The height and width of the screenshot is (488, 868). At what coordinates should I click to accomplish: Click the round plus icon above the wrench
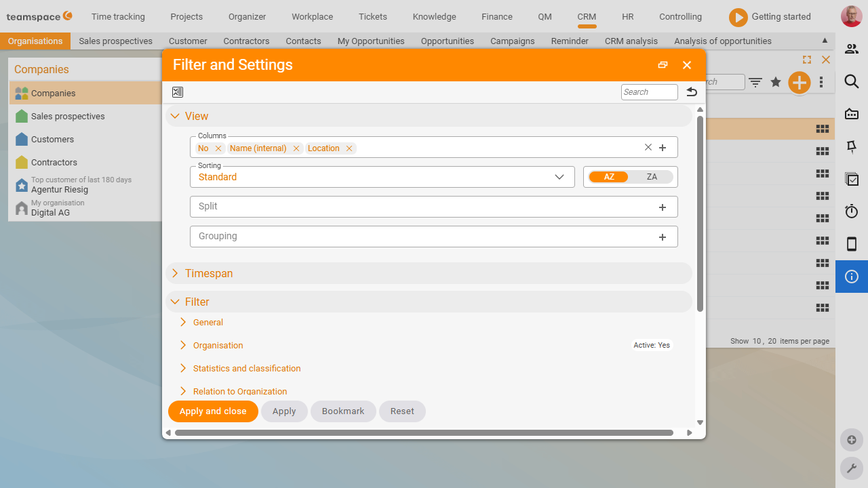click(x=852, y=439)
